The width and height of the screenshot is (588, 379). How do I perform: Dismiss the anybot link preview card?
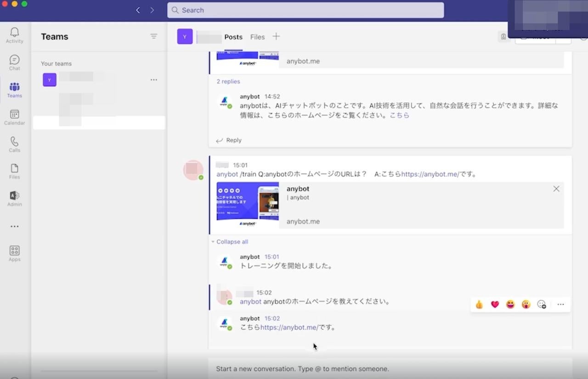click(x=556, y=189)
